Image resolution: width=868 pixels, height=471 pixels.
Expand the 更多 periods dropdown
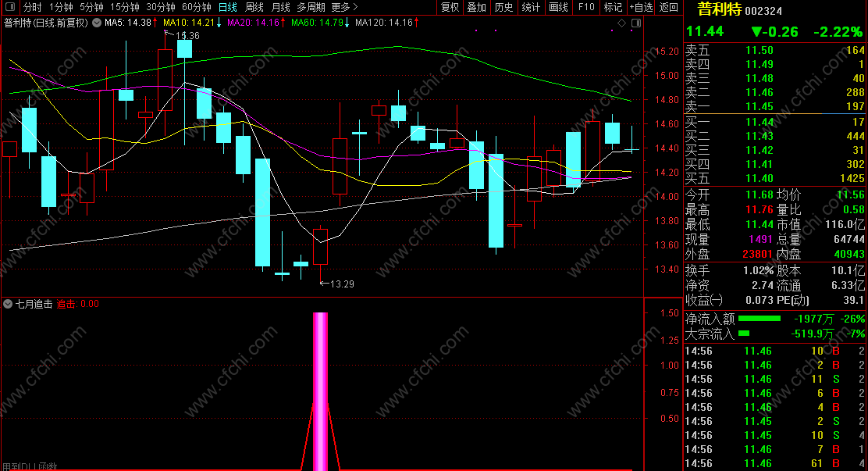tap(344, 7)
